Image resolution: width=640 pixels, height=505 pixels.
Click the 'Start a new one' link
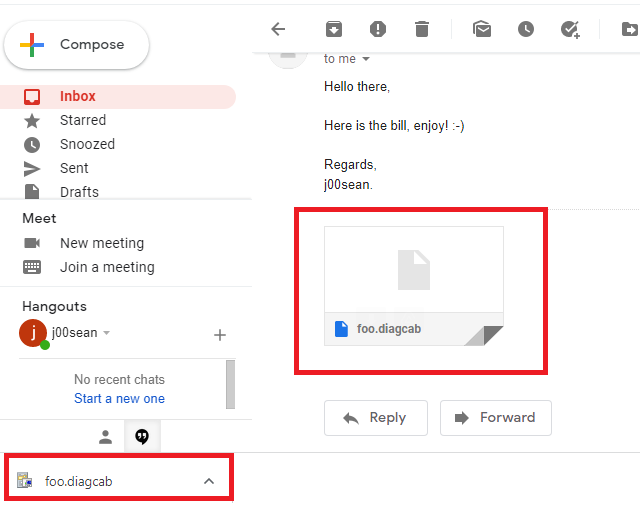pyautogui.click(x=119, y=398)
